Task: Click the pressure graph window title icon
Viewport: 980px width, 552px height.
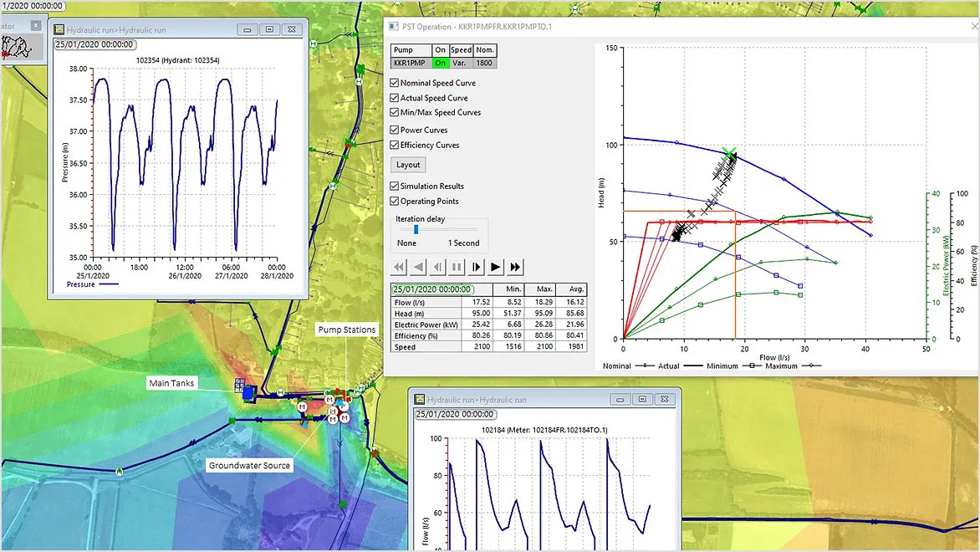Action: click(59, 29)
